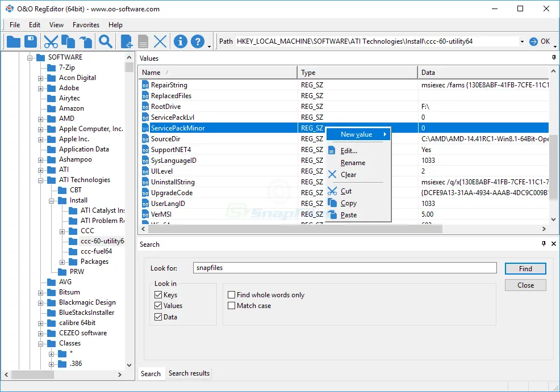Image resolution: width=560 pixels, height=392 pixels.
Task: Select the SupportNET4 value row
Action: (343, 150)
